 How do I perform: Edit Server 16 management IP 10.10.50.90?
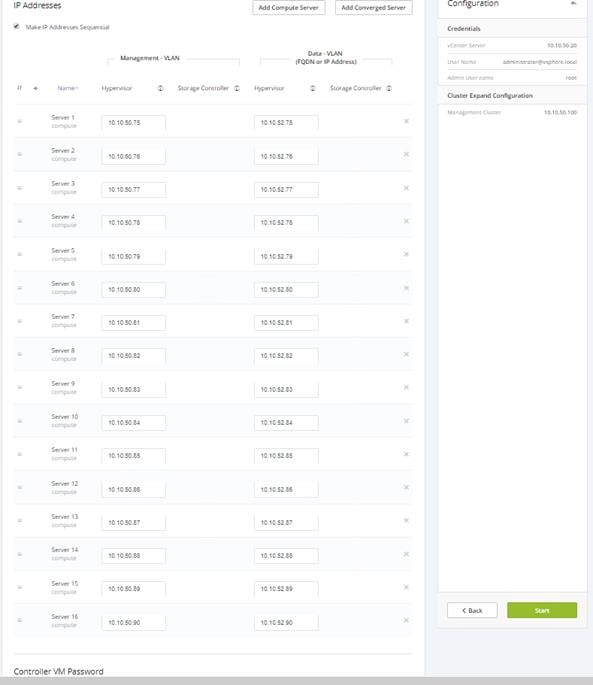[134, 623]
